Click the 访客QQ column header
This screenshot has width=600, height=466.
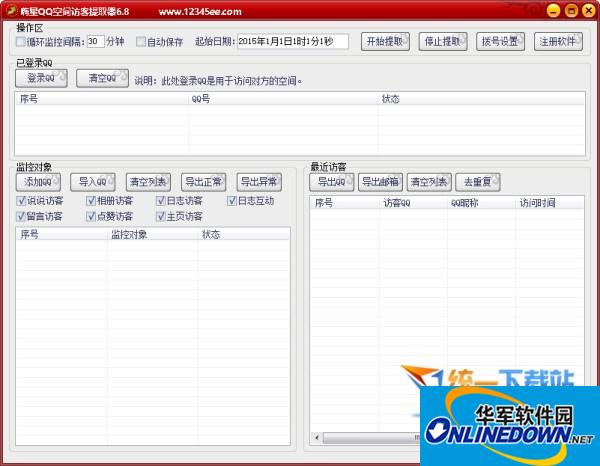tap(413, 203)
